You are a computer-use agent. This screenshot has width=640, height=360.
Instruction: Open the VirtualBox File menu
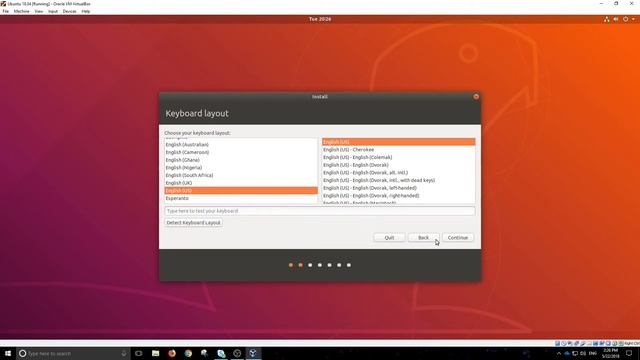6,11
